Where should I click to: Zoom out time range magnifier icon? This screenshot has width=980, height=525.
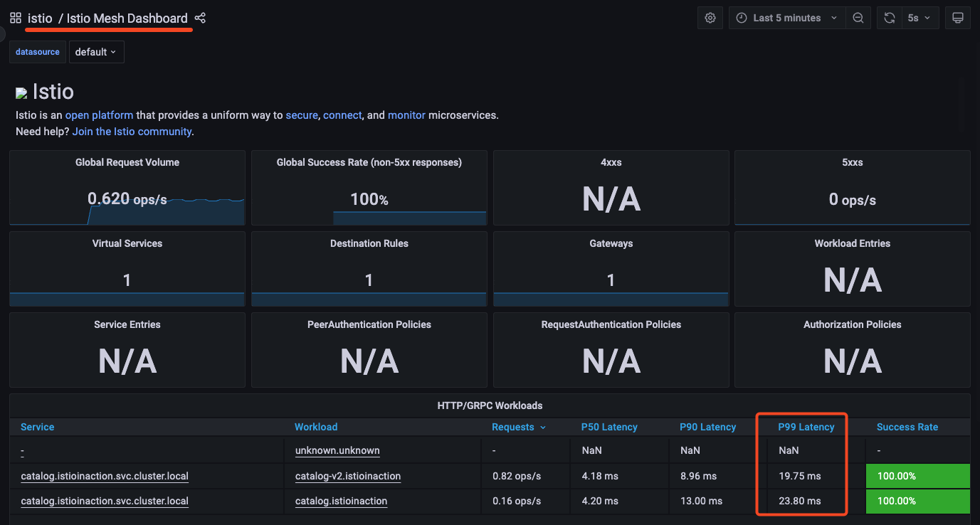[x=858, y=18]
